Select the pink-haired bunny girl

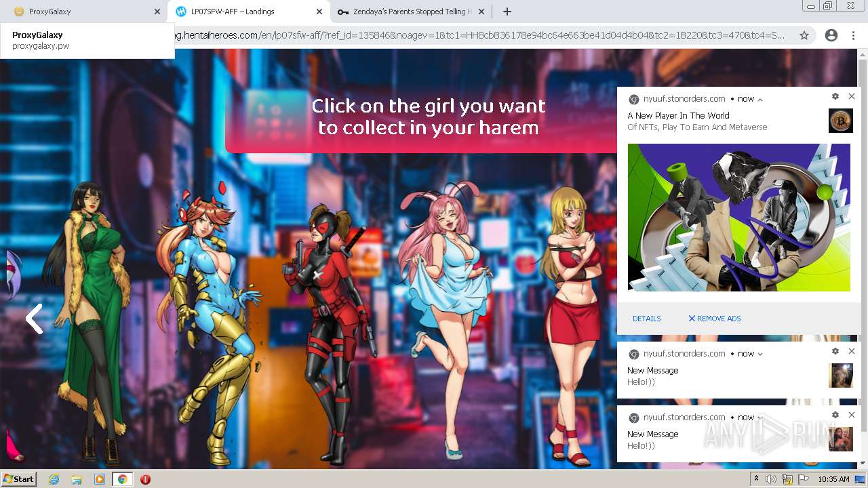[x=446, y=319]
